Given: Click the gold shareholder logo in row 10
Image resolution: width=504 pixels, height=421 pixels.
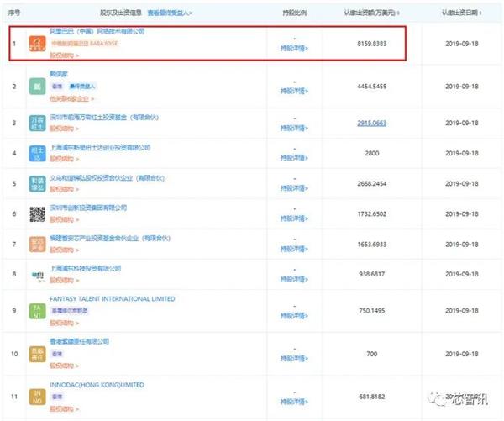Looking at the screenshot, I should [x=37, y=354].
